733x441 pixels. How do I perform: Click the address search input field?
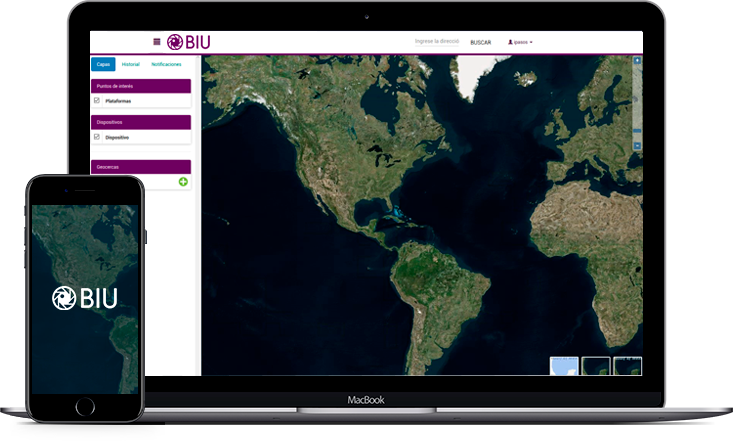tap(436, 42)
